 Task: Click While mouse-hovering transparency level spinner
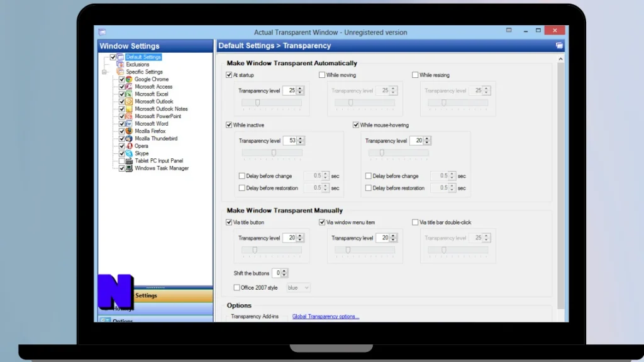(x=427, y=141)
